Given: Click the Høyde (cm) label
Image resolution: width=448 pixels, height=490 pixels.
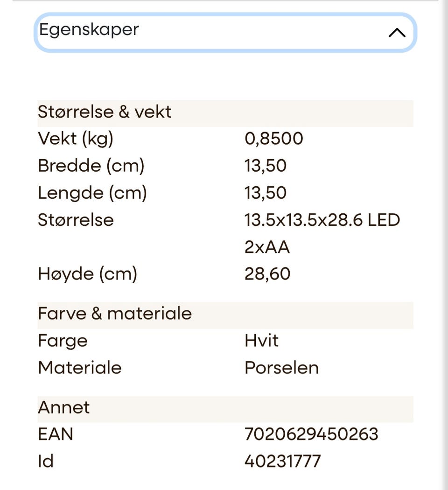Looking at the screenshot, I should (x=87, y=274).
